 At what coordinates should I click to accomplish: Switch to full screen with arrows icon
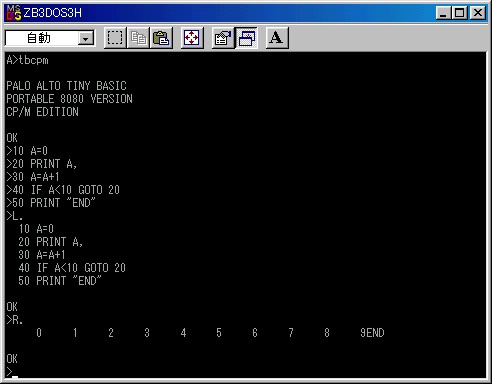pos(192,38)
